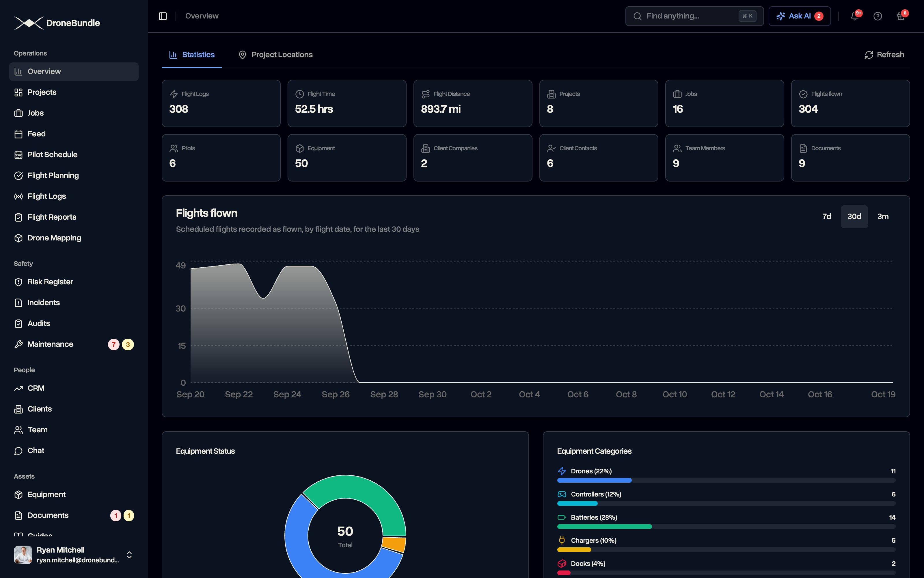Image resolution: width=924 pixels, height=578 pixels.
Task: Click the Refresh button
Action: 884,55
